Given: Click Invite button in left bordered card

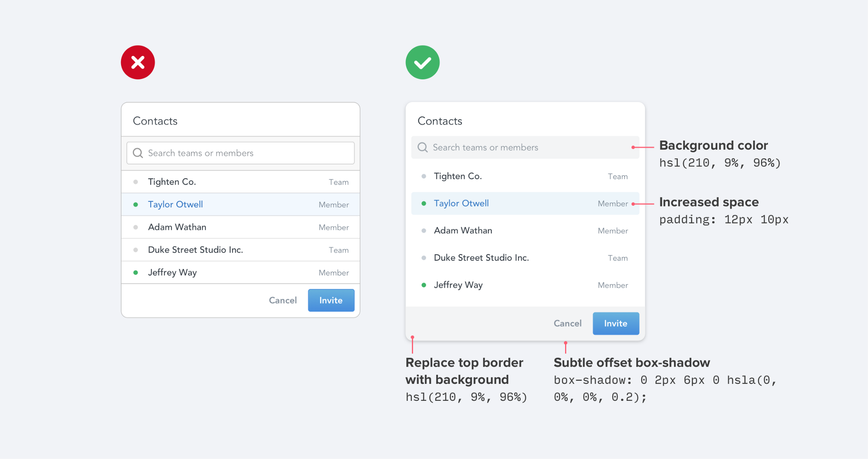Looking at the screenshot, I should click(x=331, y=300).
